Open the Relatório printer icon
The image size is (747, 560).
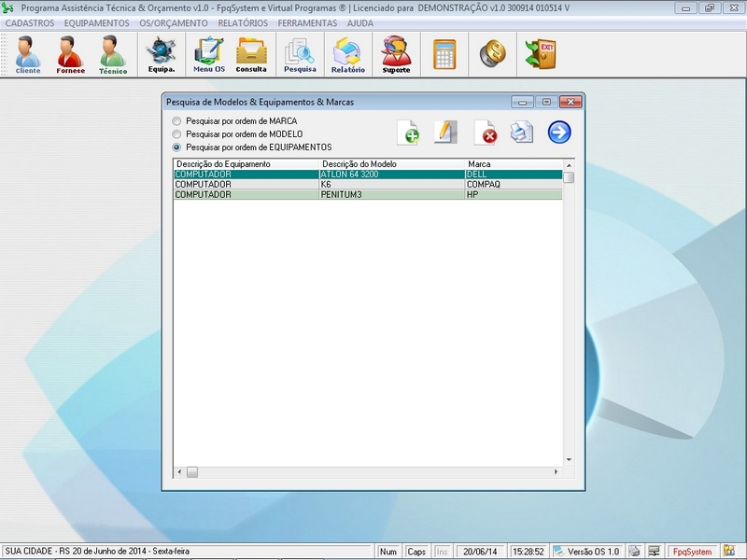347,54
